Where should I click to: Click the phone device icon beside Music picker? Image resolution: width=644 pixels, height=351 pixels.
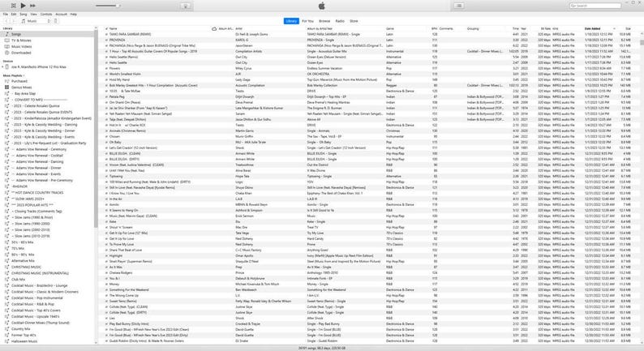coord(56,21)
